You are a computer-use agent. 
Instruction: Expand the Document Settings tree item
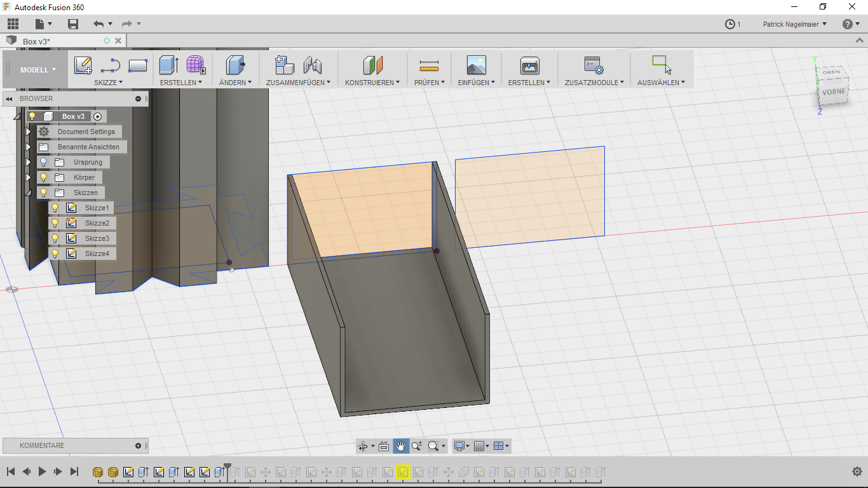tap(28, 132)
